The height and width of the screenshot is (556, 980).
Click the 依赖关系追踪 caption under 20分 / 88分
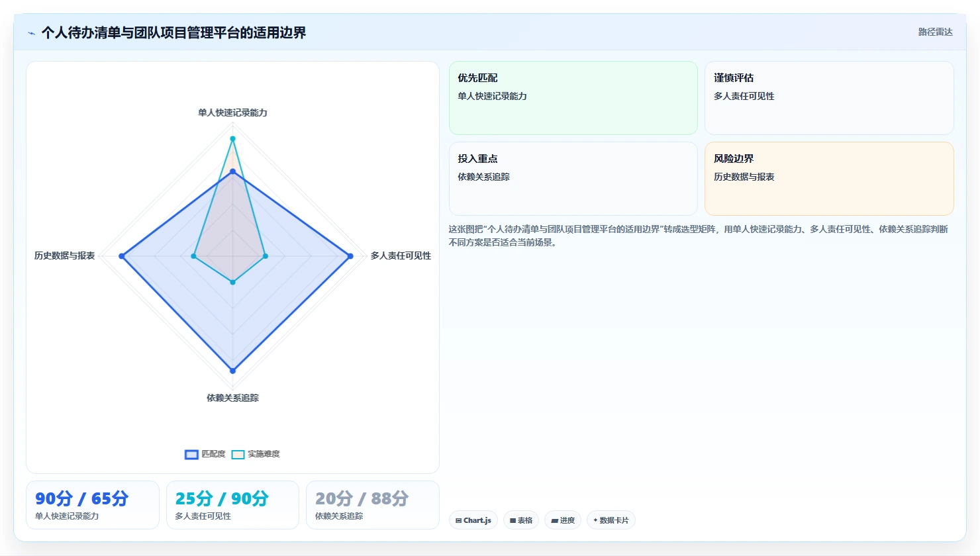point(339,516)
